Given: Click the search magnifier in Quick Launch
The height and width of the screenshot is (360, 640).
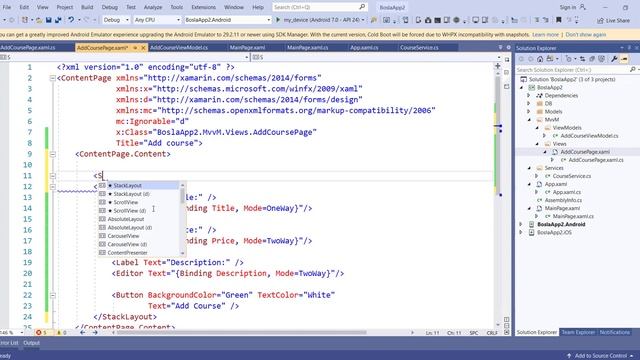Looking at the screenshot, I should click(362, 7).
